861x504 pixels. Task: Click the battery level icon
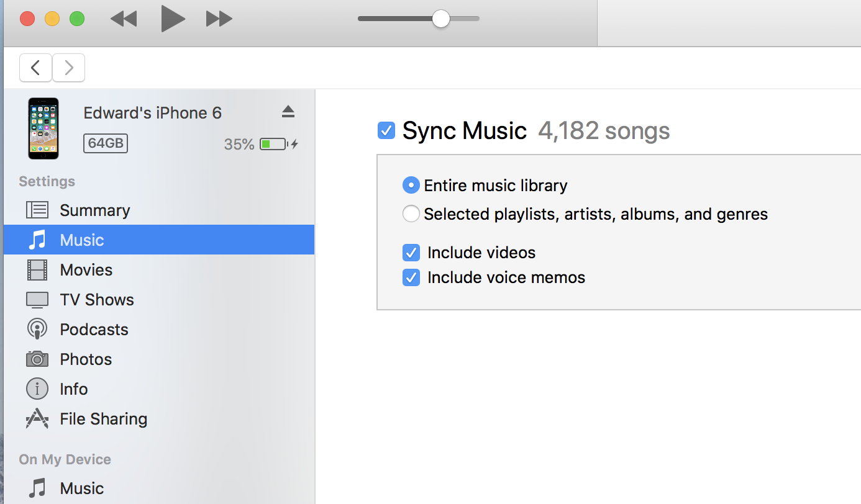(273, 145)
